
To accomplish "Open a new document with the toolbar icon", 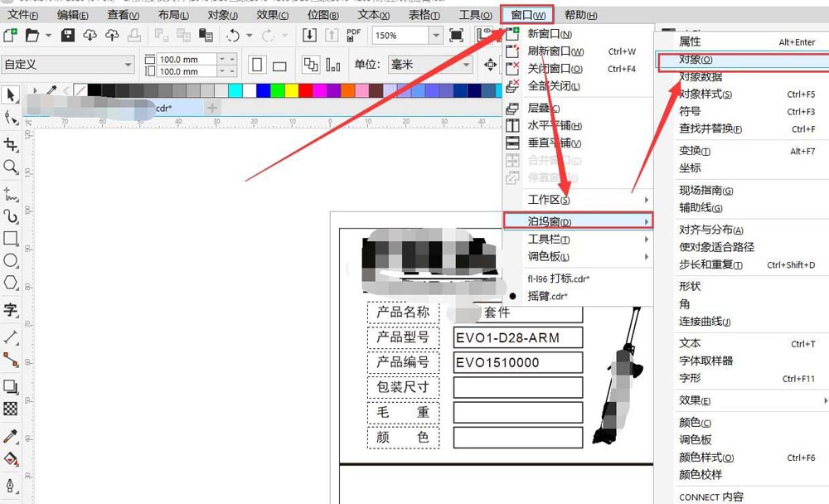I will [x=10, y=33].
